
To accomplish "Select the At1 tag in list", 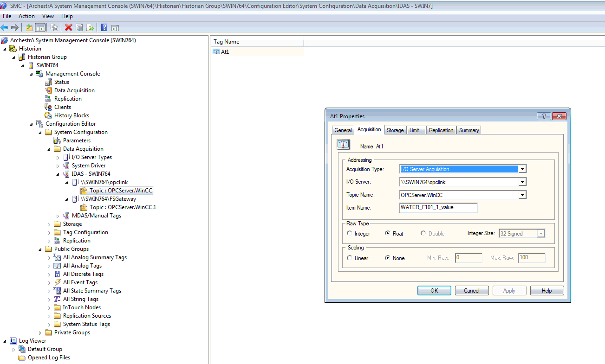I will click(x=225, y=52).
